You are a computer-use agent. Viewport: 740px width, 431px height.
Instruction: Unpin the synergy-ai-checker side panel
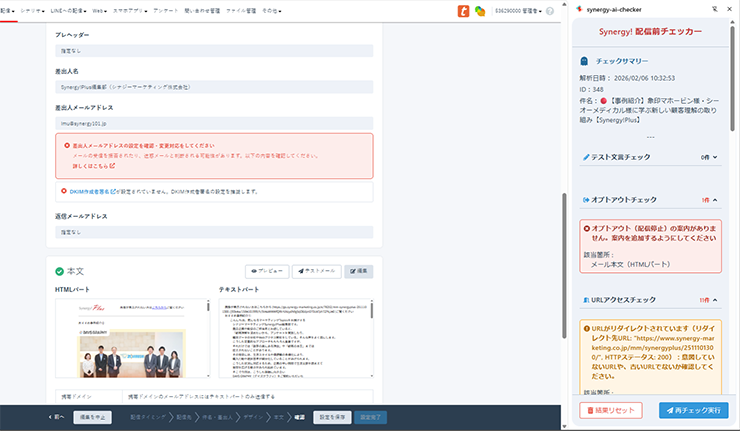pos(715,9)
